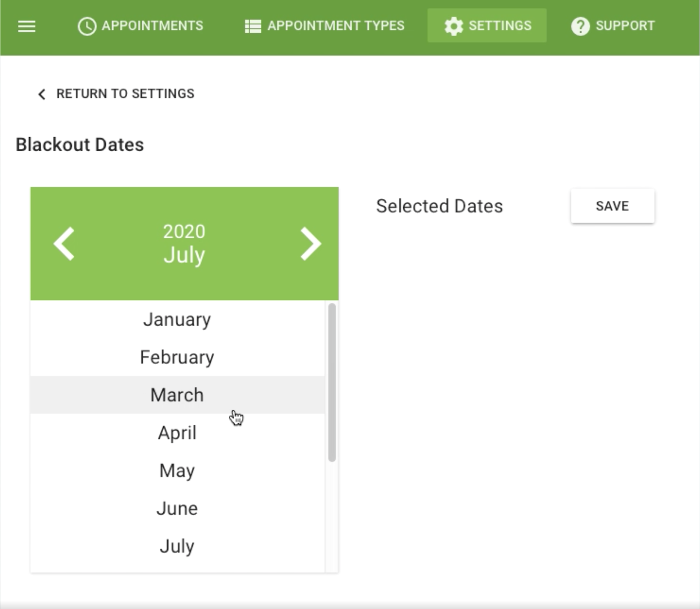Click the July heading in calendar header
Viewport: 700px width, 609px height.
coord(184,255)
